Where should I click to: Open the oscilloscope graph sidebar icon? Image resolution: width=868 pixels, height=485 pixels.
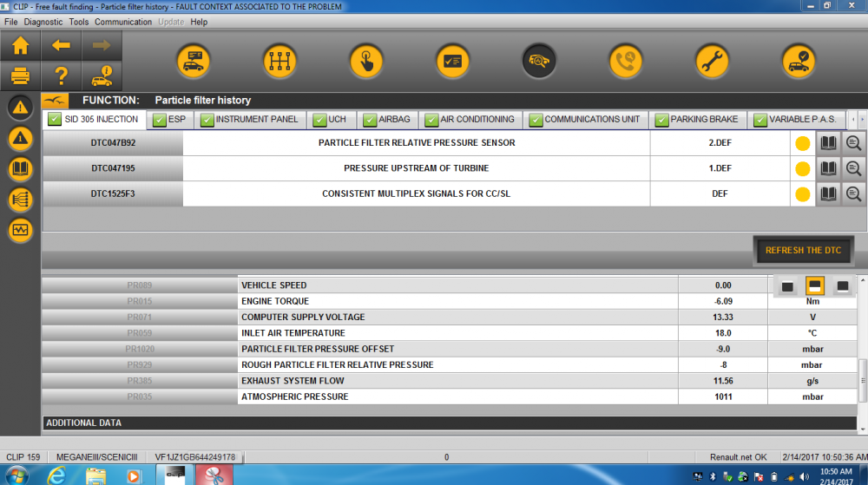click(x=21, y=230)
